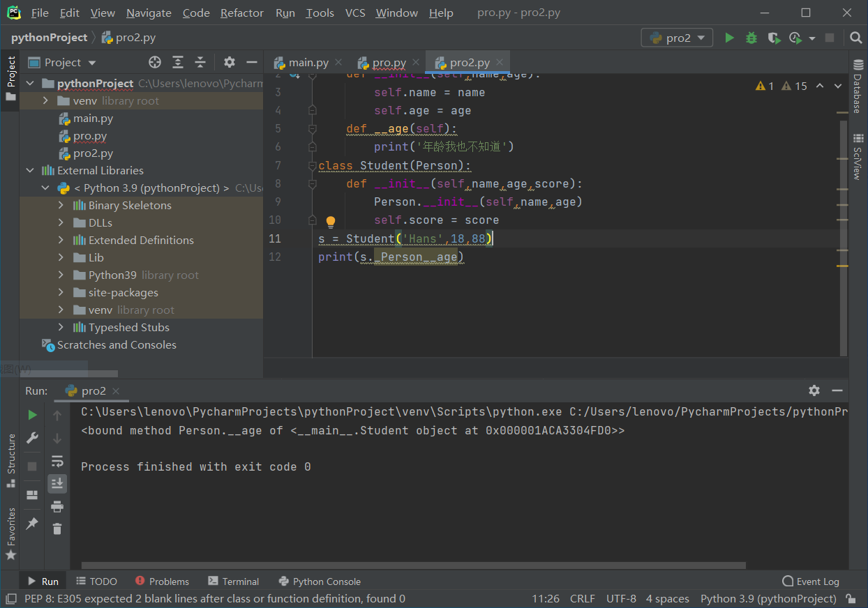This screenshot has height=608, width=868.
Task: Run the pro2 configuration from the top toolbar
Action: point(729,38)
